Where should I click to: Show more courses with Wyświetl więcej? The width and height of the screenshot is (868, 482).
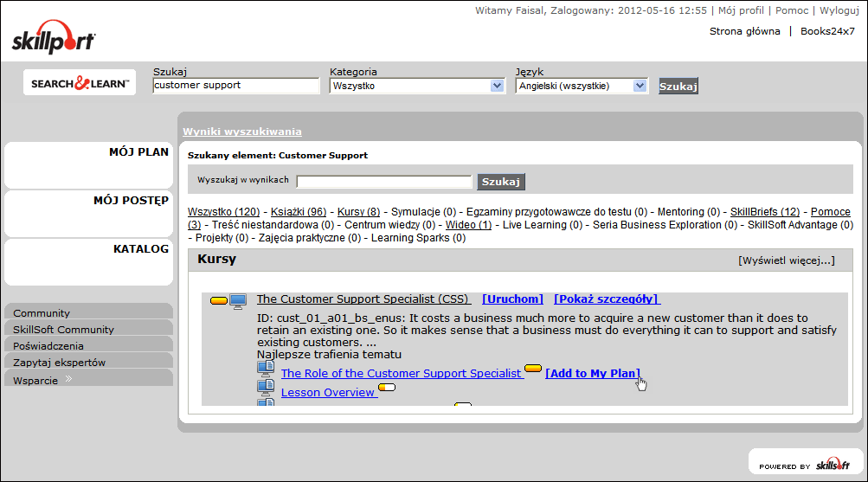(786, 260)
